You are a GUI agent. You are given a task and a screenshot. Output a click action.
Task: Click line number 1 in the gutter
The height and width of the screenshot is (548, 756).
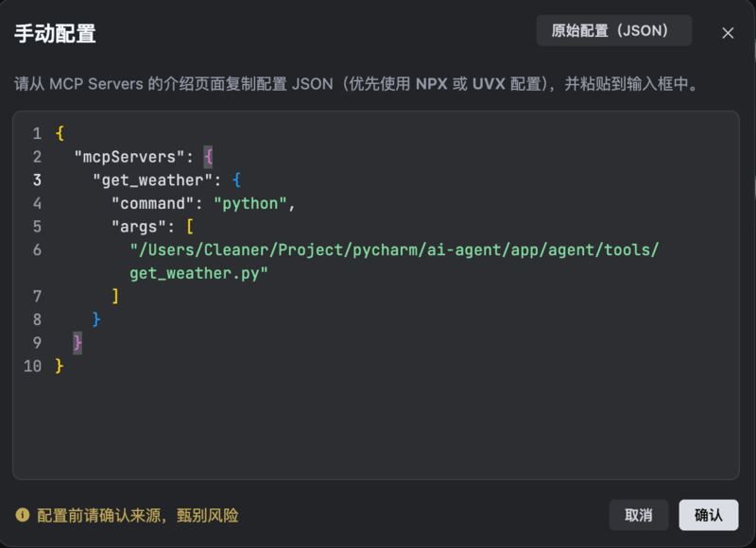click(x=37, y=133)
